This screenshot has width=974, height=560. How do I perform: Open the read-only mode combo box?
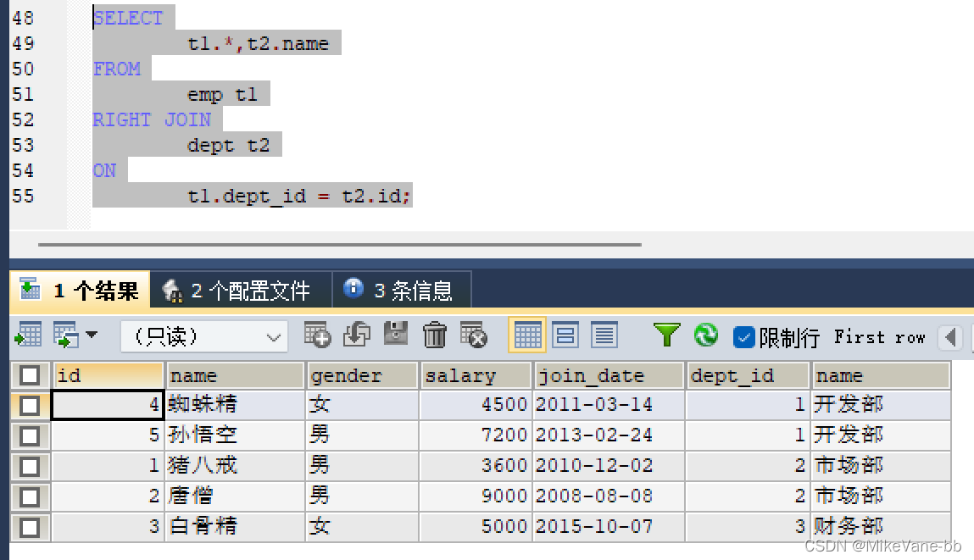204,336
